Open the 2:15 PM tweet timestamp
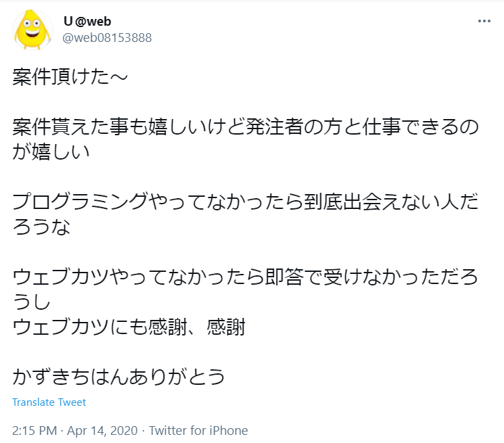 35,430
